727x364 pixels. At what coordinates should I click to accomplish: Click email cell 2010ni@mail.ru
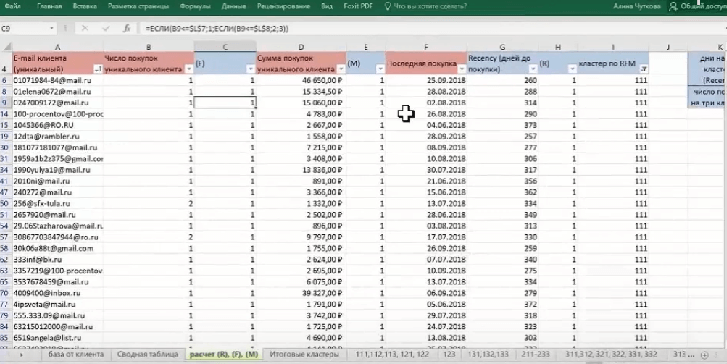click(x=57, y=181)
